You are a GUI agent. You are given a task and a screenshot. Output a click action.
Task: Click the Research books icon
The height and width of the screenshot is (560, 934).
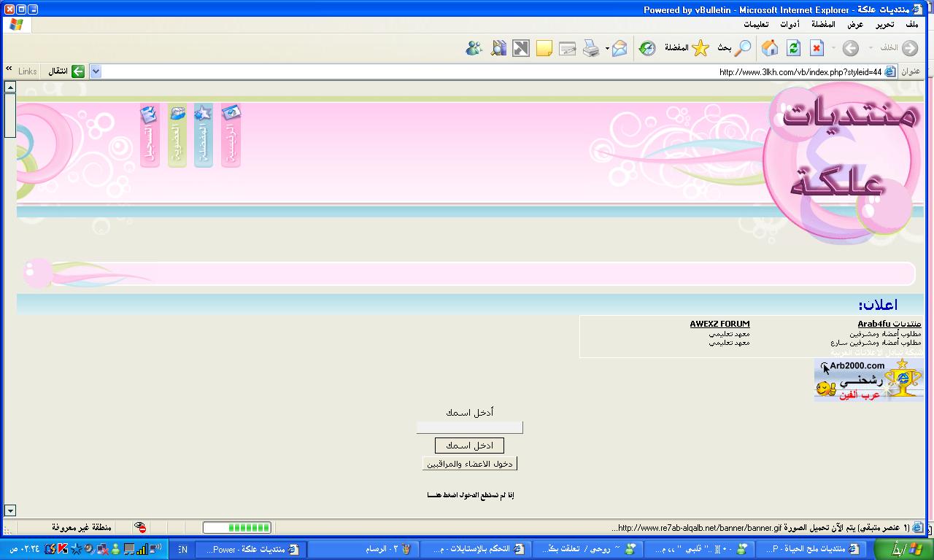coord(498,49)
